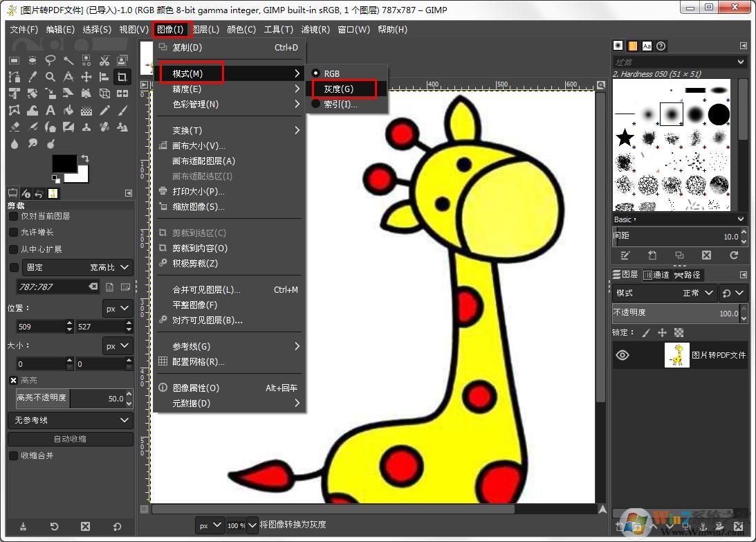Open the 无参考线 dropdown
The height and width of the screenshot is (542, 756).
click(69, 419)
